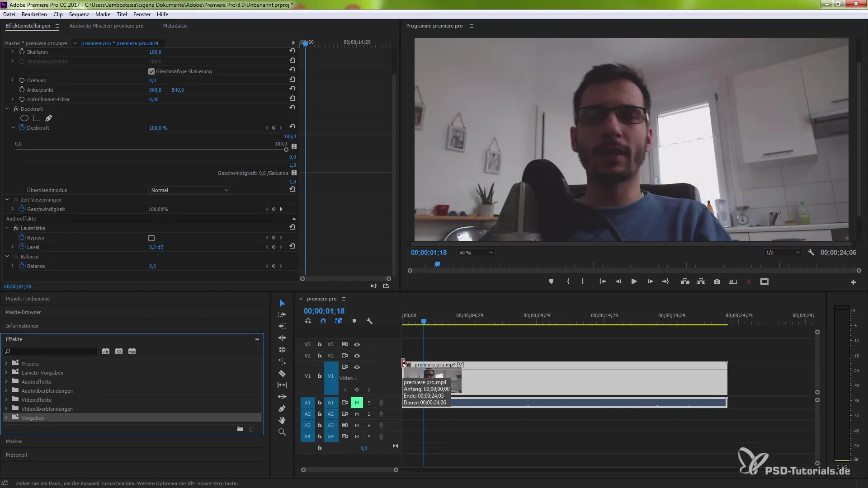Toggle Gleichmäßige Skalierung checkbox
868x488 pixels.
(x=151, y=71)
